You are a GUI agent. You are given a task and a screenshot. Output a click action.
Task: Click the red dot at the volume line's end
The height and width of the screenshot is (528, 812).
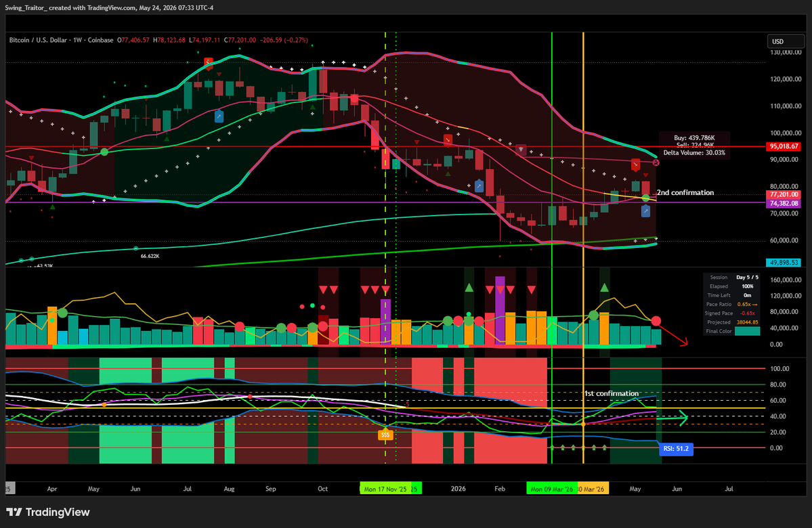tap(656, 322)
